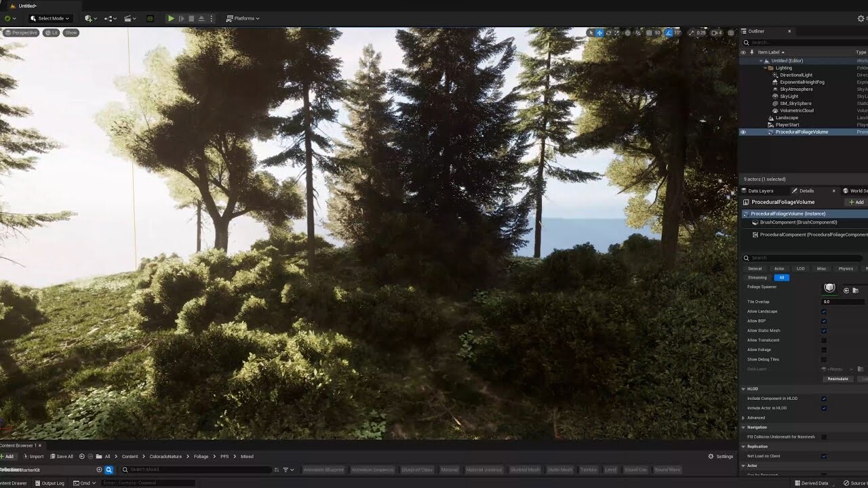Select DirectionalLight in the Outliner
The height and width of the screenshot is (488, 868).
796,75
